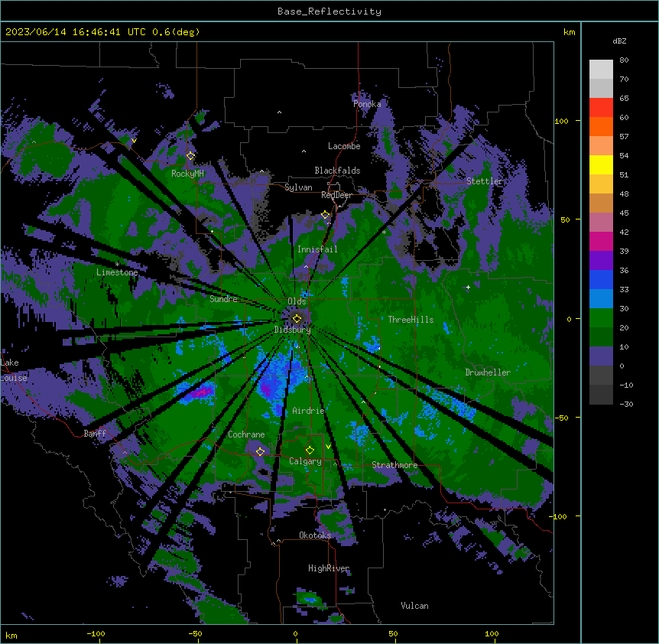Pick the orange swatch between 60 and 57 dBZ
Viewport: 659px width, 644px height.
tap(601, 126)
